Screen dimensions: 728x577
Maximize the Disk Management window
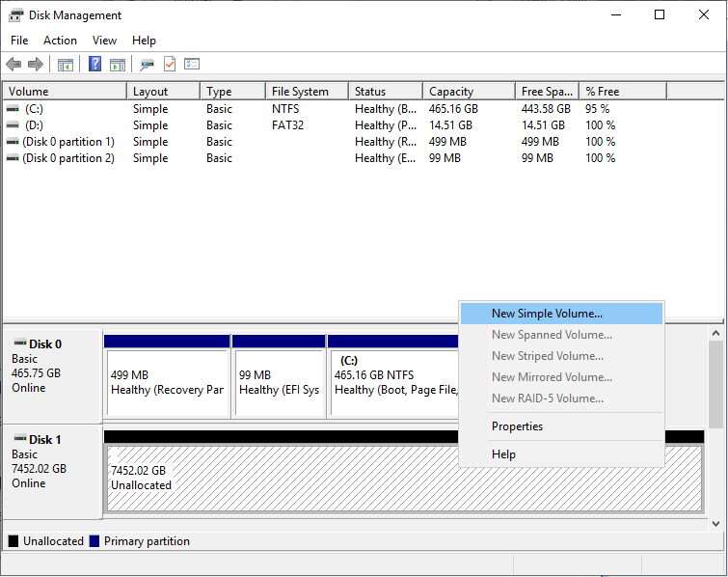point(660,14)
